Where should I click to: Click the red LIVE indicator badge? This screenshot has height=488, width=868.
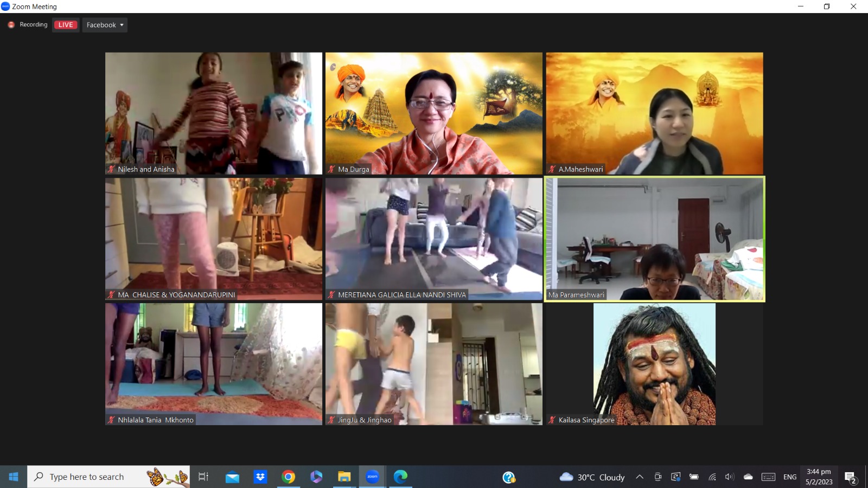point(66,25)
